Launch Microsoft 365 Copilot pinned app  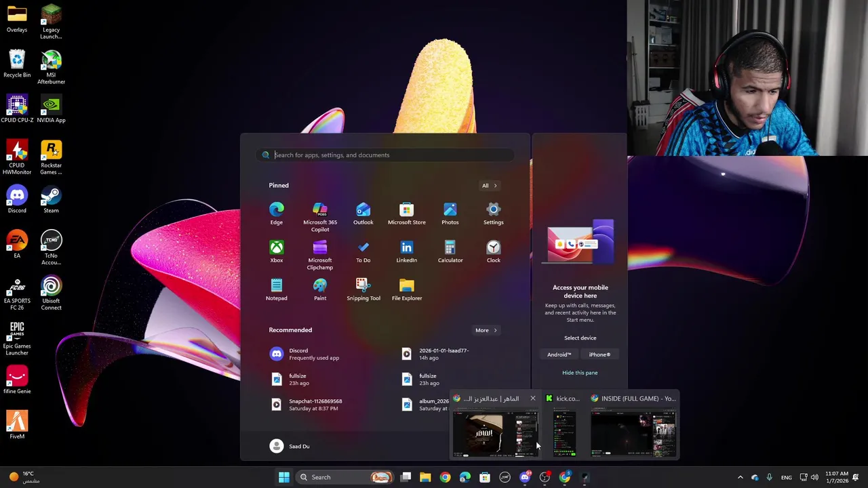pyautogui.click(x=320, y=217)
